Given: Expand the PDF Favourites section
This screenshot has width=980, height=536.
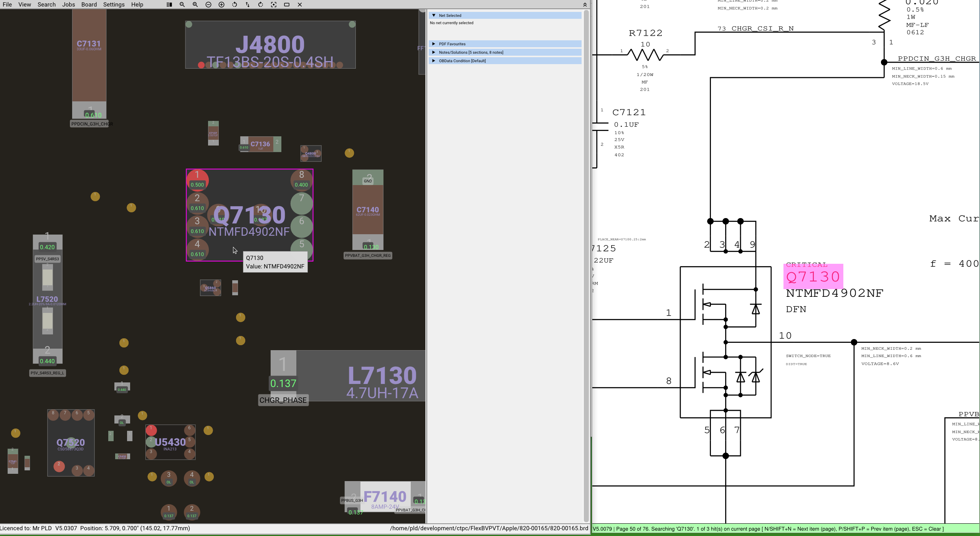Looking at the screenshot, I should (505, 44).
